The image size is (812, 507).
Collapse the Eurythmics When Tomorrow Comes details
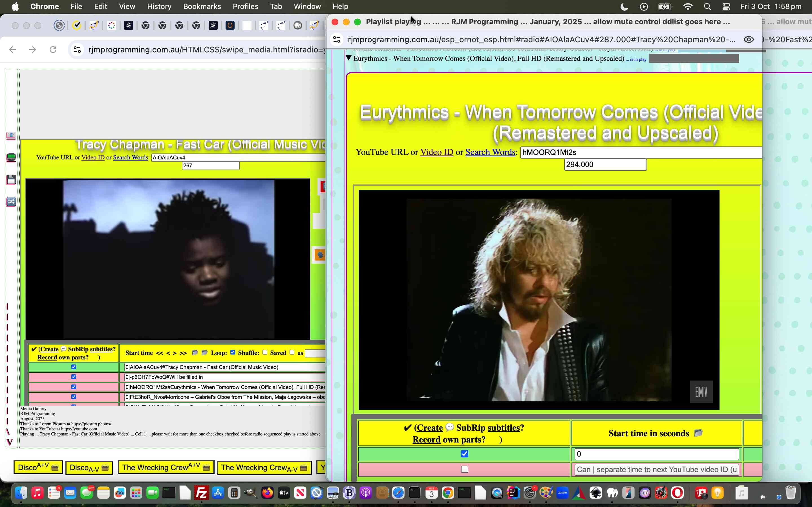[x=348, y=58]
